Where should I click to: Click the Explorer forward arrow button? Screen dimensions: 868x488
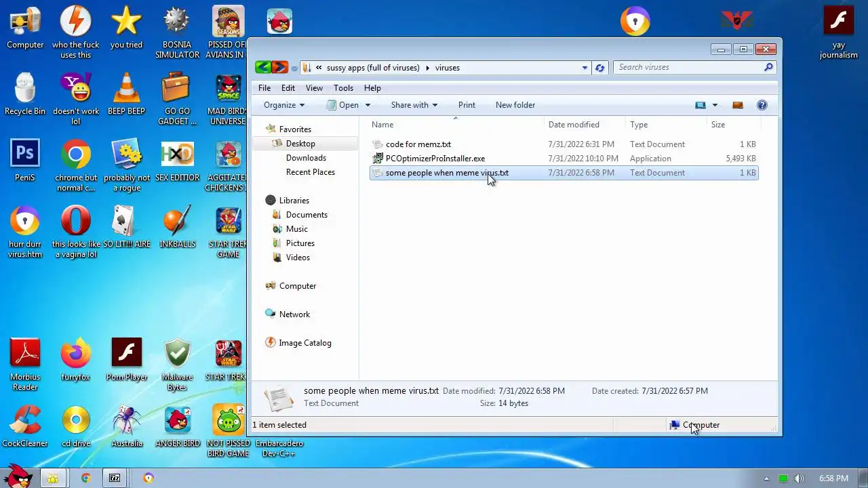coord(279,67)
